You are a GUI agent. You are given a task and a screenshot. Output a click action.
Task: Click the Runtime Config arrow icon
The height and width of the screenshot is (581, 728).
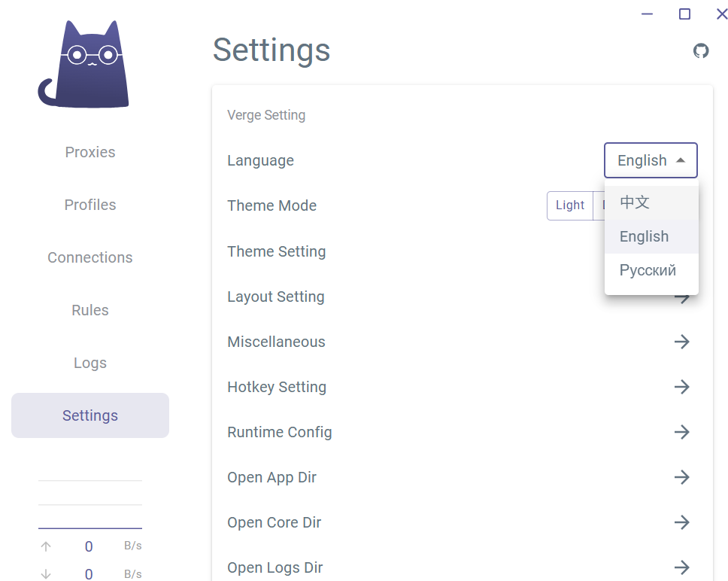[x=681, y=432]
